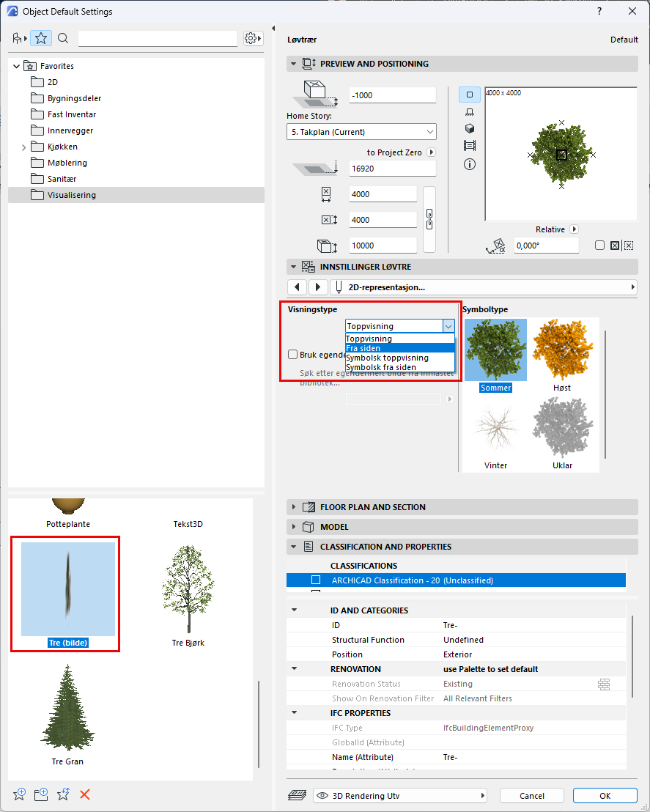This screenshot has height=812, width=650.
Task: Choose Fra siden from the Visningstype list
Action: pyautogui.click(x=399, y=348)
